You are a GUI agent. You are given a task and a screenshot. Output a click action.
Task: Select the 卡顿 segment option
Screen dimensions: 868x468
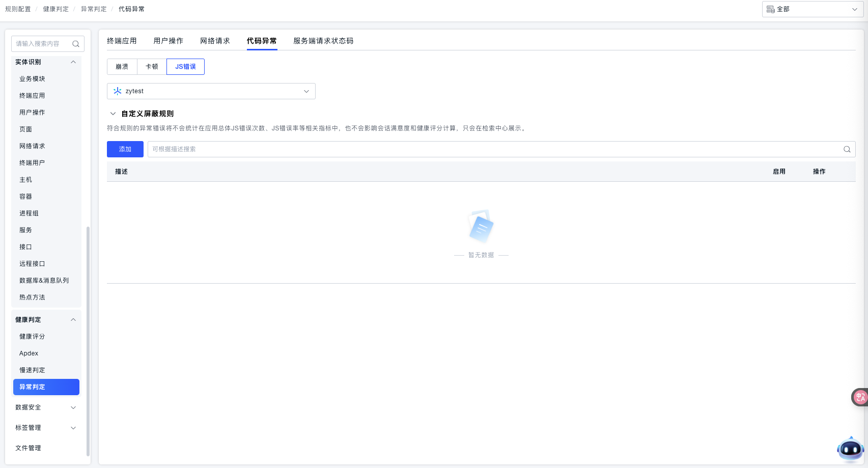pyautogui.click(x=152, y=67)
